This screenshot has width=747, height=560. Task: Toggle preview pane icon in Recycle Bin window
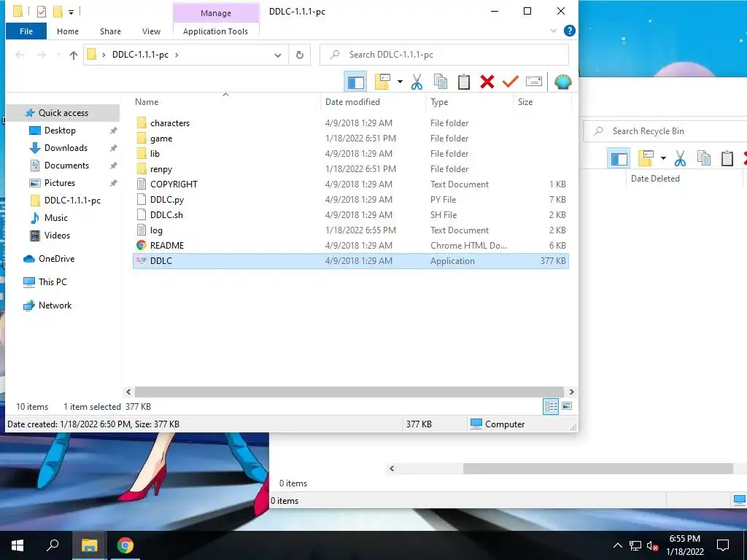pos(619,158)
